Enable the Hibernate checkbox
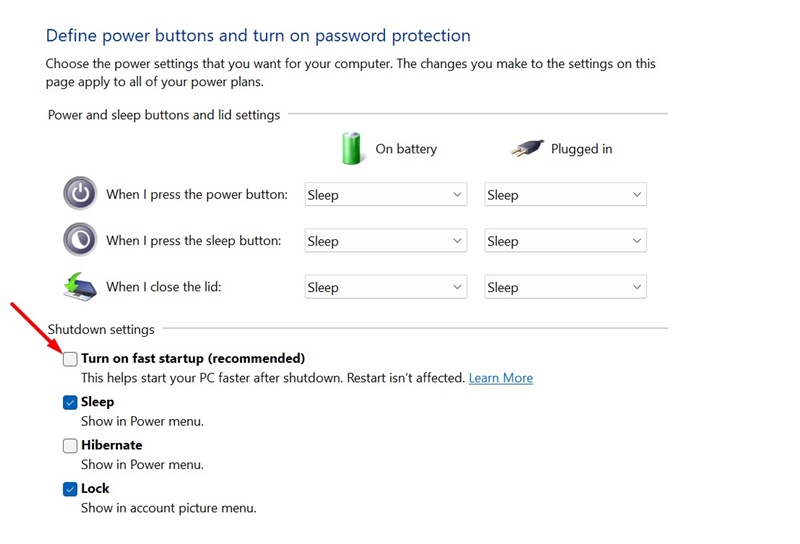 [70, 445]
